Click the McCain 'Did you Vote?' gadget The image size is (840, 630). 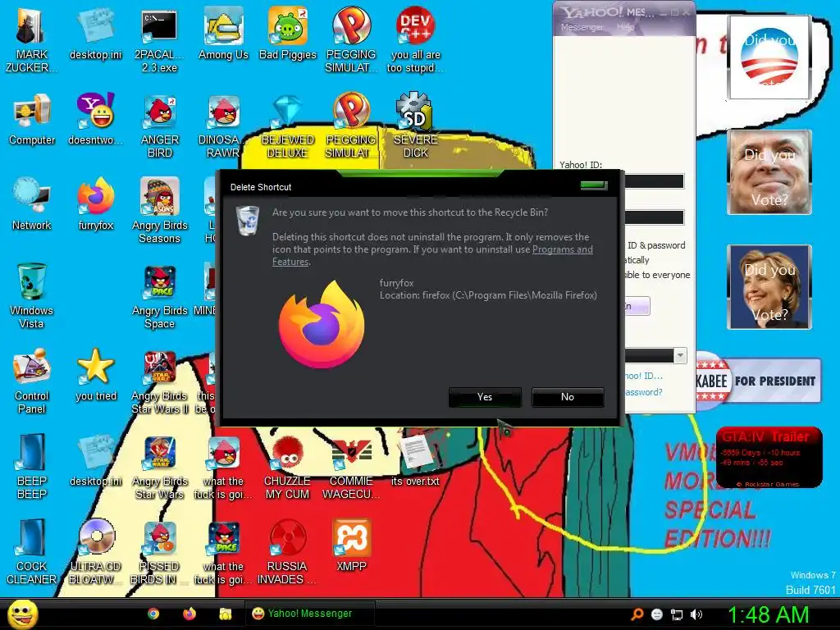pyautogui.click(x=769, y=172)
